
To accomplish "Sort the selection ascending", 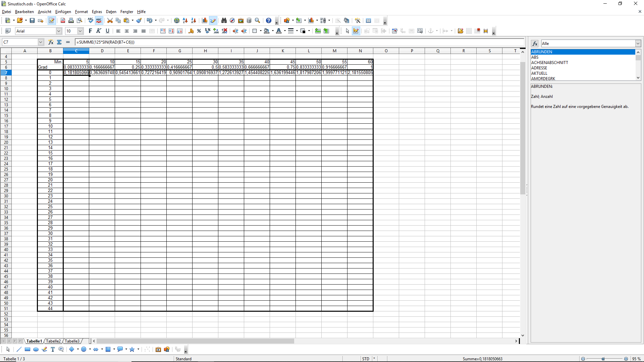I will [185, 20].
